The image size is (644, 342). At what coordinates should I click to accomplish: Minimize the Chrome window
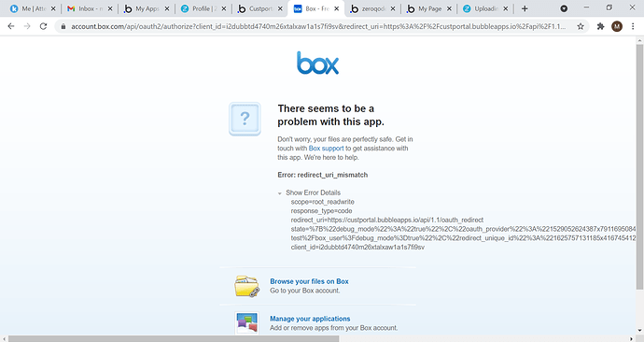coord(586,7)
